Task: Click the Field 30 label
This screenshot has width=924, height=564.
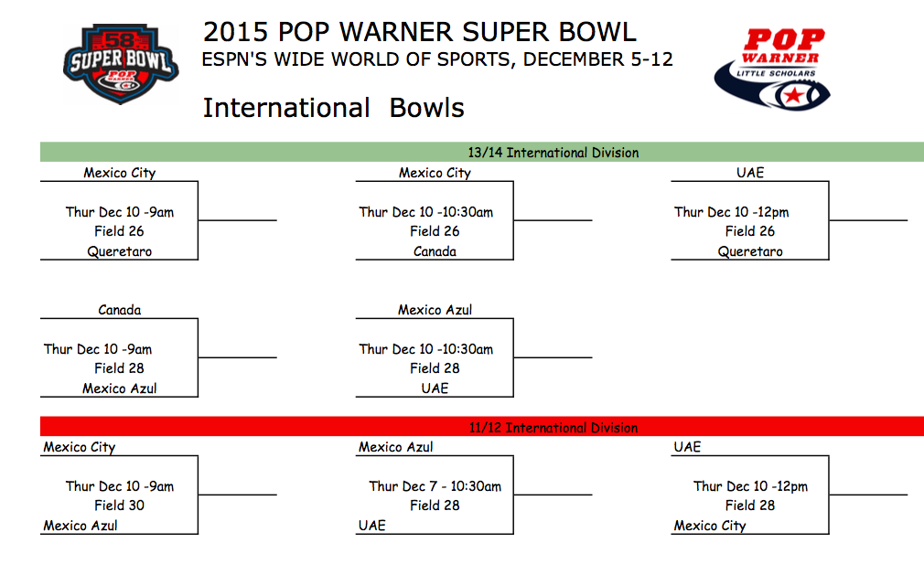Action: [119, 505]
